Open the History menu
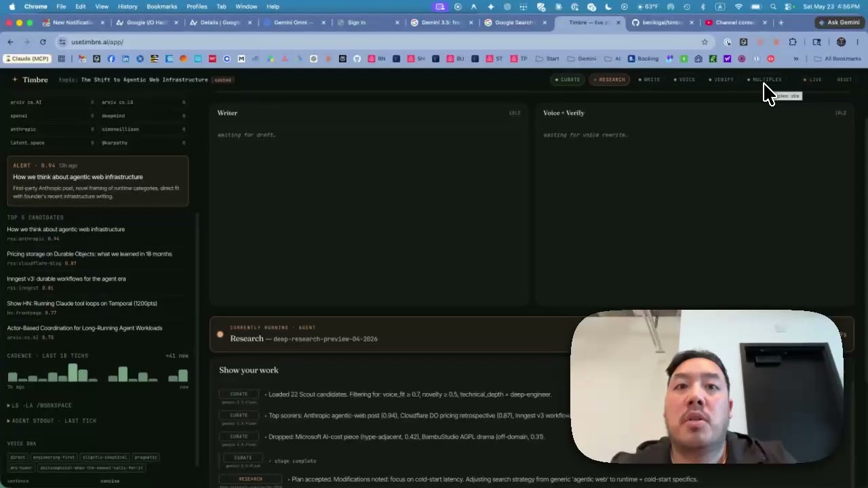Viewport: 868px width, 488px height. coord(127,7)
